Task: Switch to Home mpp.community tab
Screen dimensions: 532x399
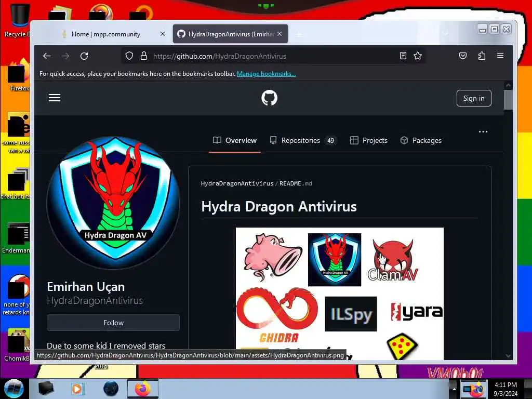Action: (106, 34)
